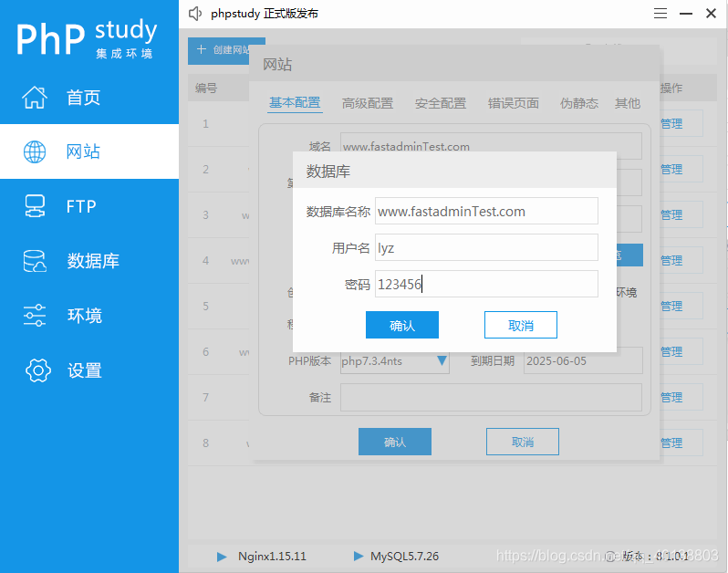Screen dimensions: 728x573
Task: Minimize the phpstudy window
Action: 686,14
